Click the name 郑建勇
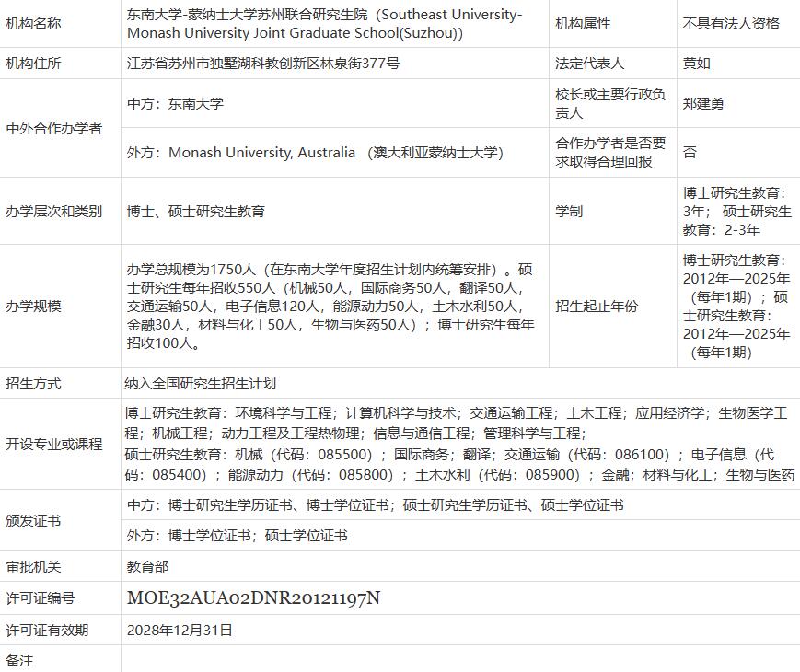This screenshot has height=672, width=800. pyautogui.click(x=703, y=104)
